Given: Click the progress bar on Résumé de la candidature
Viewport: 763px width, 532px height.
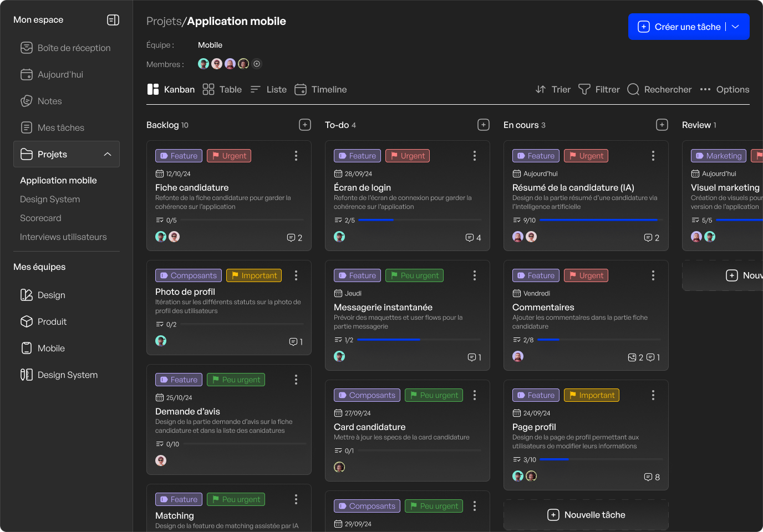Looking at the screenshot, I should pos(600,220).
